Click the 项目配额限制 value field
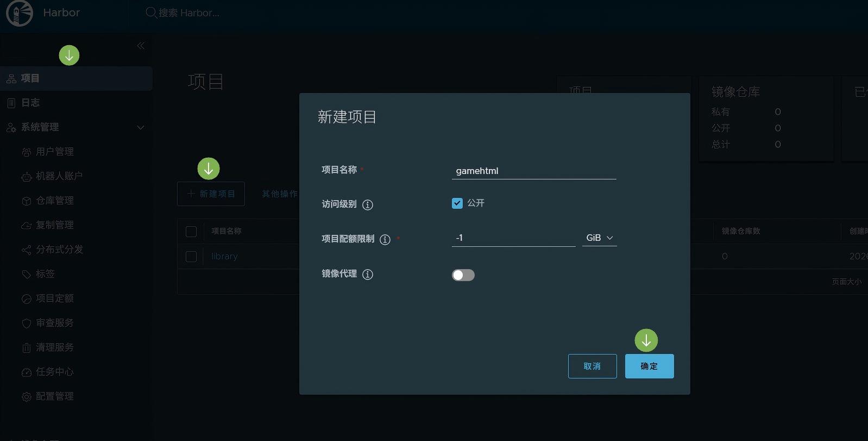 (513, 238)
